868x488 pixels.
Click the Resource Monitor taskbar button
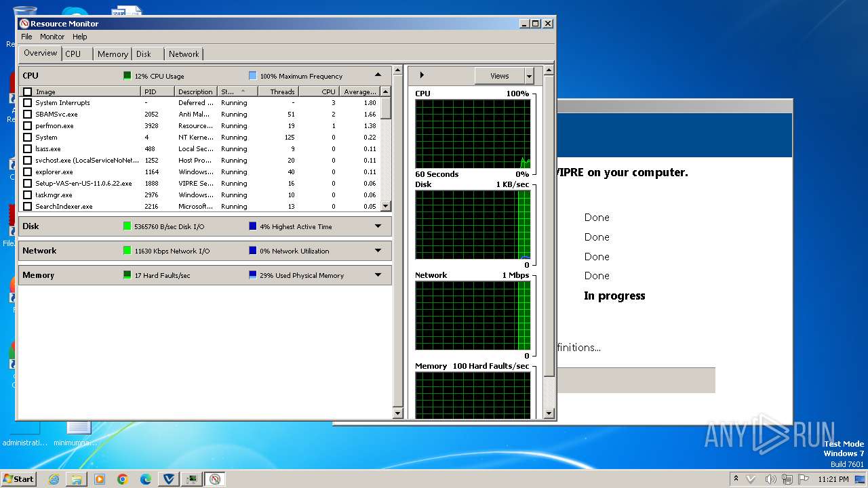click(215, 479)
